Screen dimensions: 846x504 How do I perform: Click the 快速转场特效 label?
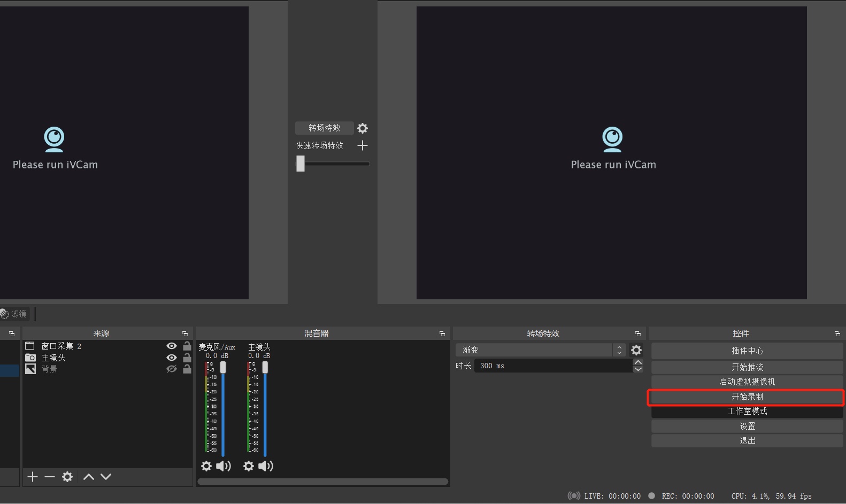319,145
